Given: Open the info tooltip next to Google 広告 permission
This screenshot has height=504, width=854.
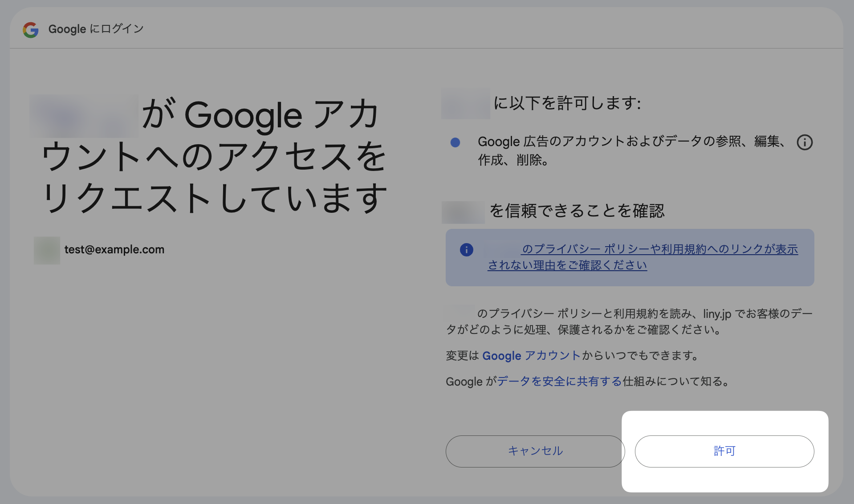Looking at the screenshot, I should click(x=805, y=142).
